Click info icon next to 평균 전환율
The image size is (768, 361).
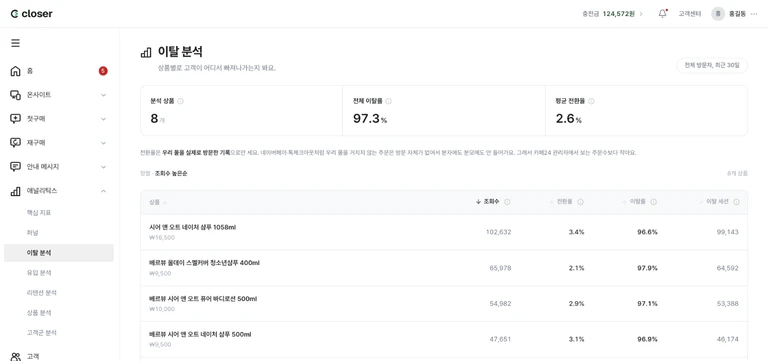coord(591,101)
